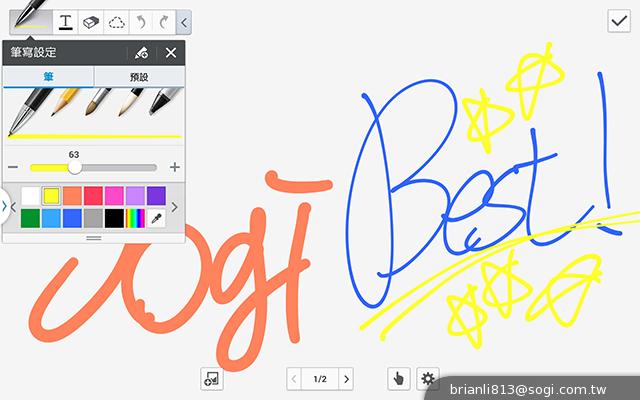The image size is (640, 400).
Task: Open the eyedropper color picker
Action: pos(156,217)
